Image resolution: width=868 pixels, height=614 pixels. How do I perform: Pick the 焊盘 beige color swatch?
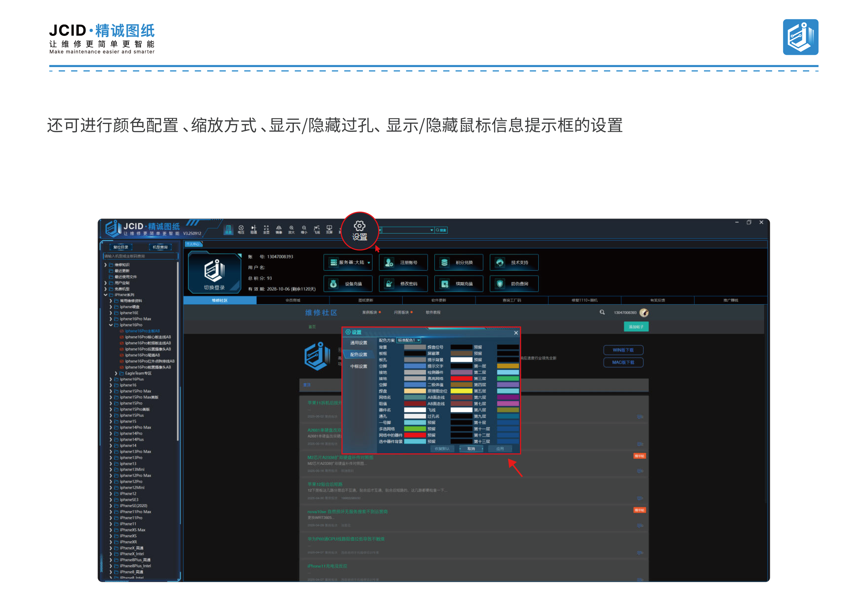415,391
